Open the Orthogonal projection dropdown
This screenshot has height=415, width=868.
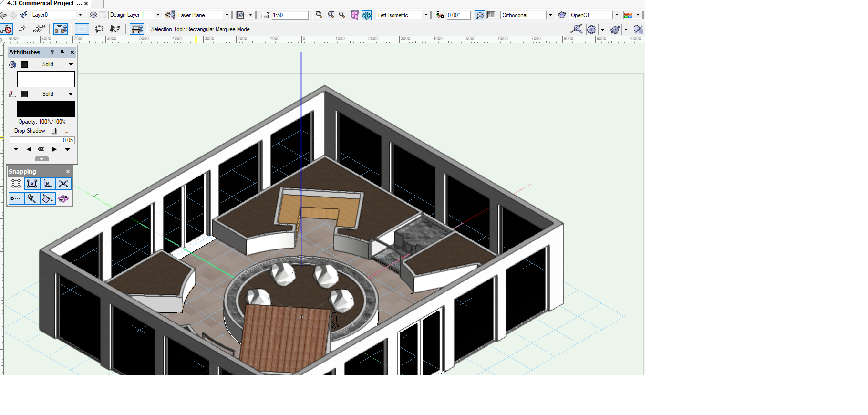tap(550, 15)
